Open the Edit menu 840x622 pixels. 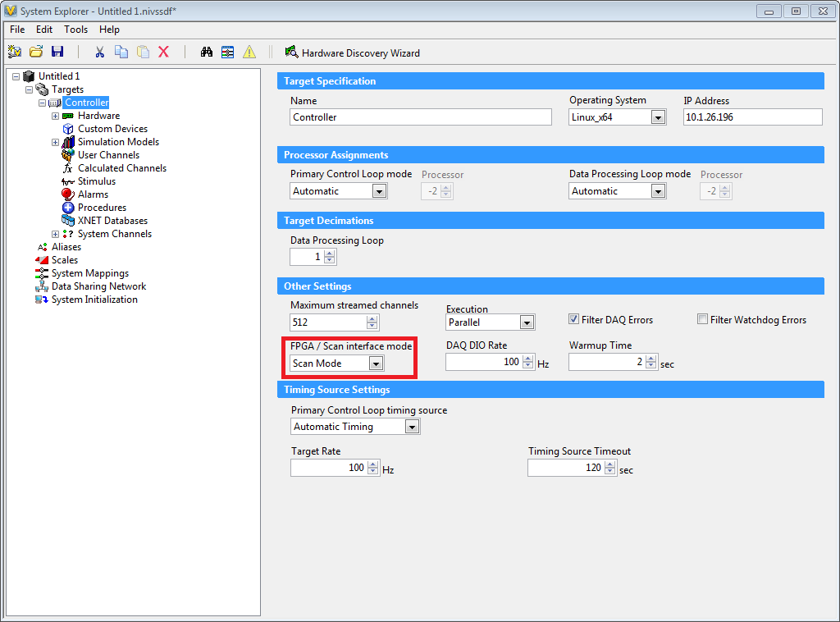pyautogui.click(x=44, y=30)
